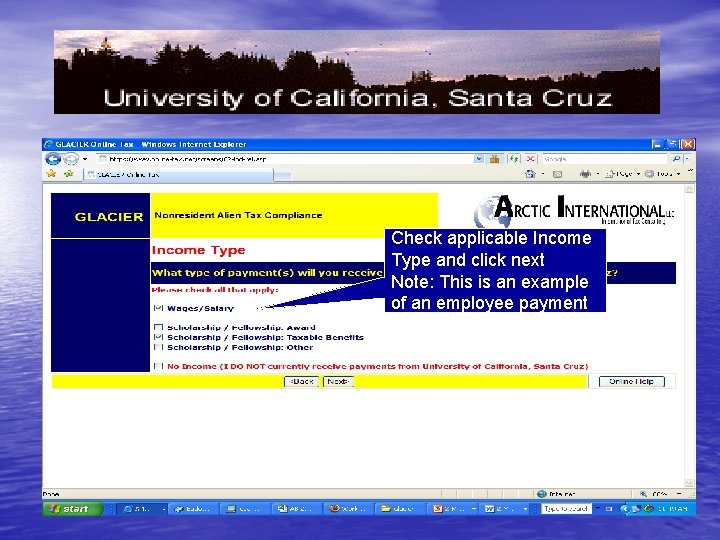The image size is (720, 540).
Task: Click the GLACIER title in blue sidebar
Action: click(109, 217)
